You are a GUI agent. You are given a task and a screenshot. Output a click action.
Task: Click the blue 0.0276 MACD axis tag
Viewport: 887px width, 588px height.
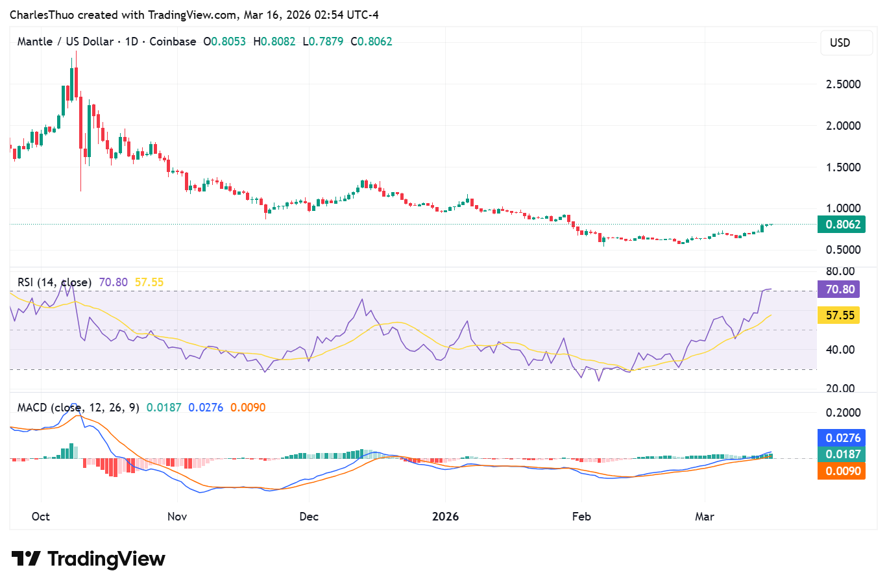point(842,438)
